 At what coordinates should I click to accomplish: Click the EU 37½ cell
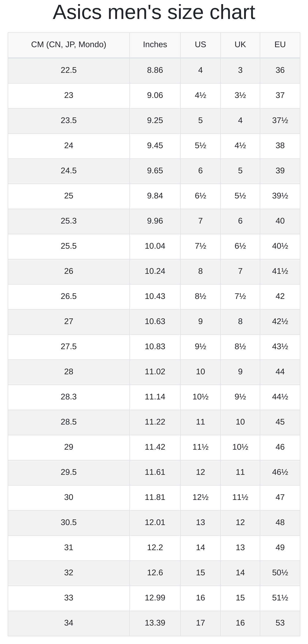(280, 121)
